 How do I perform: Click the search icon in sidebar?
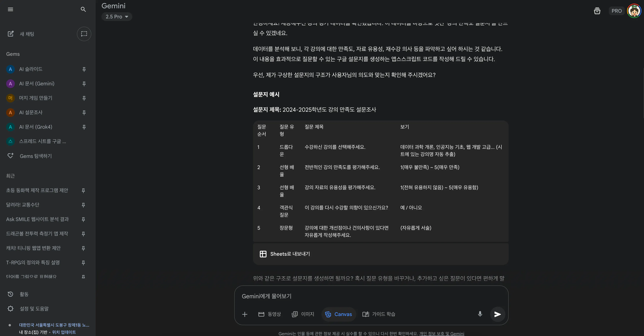tap(83, 10)
